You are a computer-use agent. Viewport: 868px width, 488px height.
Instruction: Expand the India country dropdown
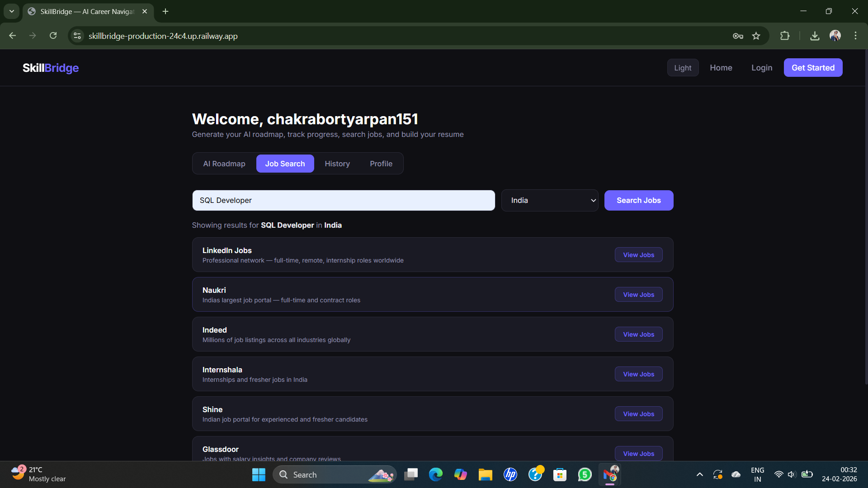[x=549, y=200]
